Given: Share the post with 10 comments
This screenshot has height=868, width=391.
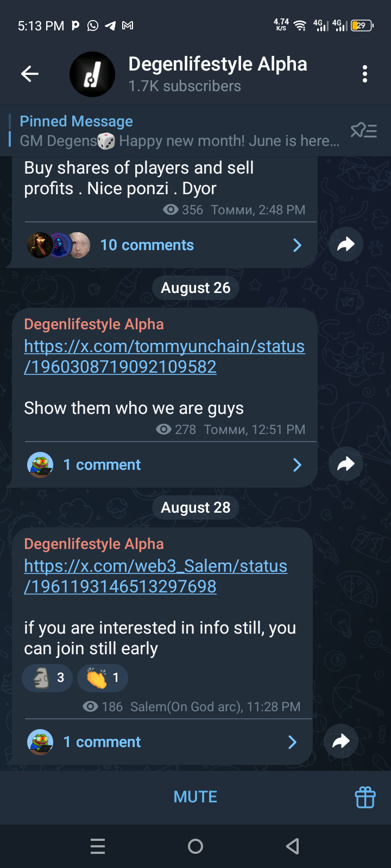Looking at the screenshot, I should tap(346, 245).
